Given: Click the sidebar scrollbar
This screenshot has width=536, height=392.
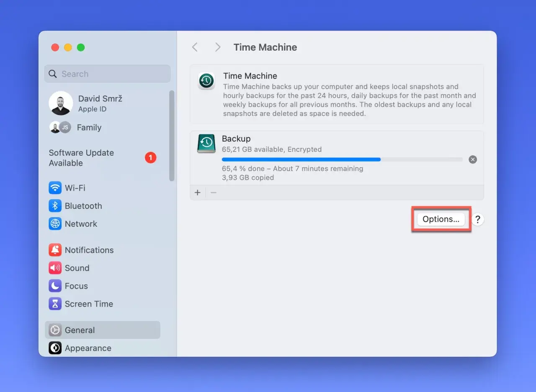Looking at the screenshot, I should click(172, 136).
